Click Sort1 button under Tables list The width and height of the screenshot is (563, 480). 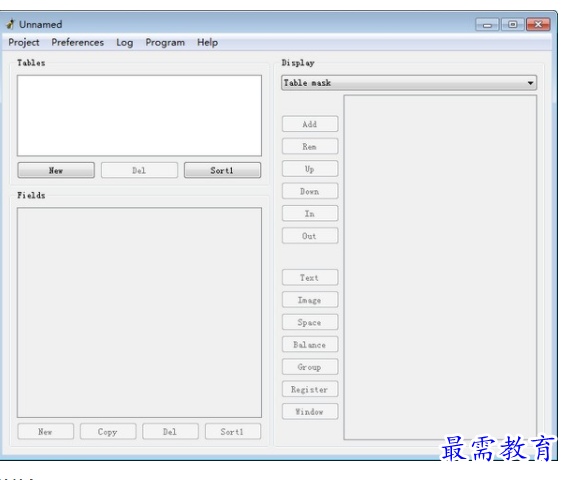click(222, 170)
